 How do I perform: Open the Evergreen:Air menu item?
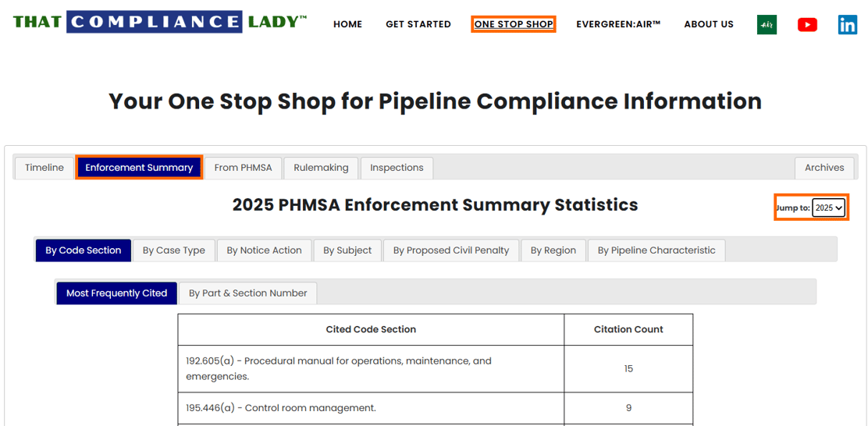[618, 24]
